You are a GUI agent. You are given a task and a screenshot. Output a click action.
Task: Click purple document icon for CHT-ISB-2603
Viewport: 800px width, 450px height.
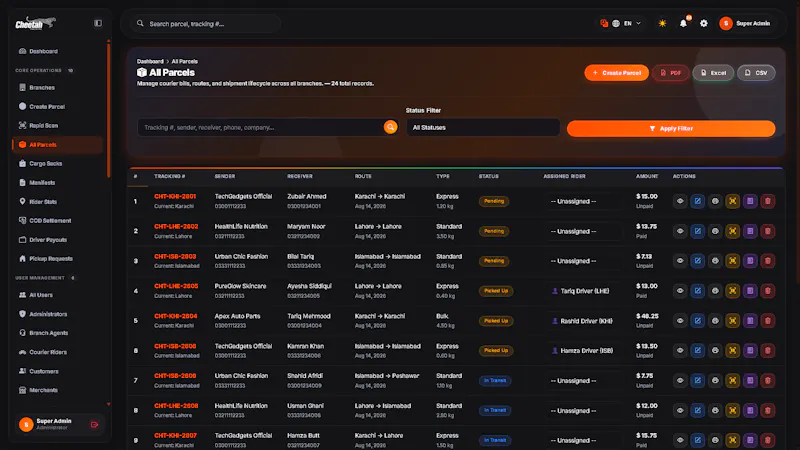(x=750, y=261)
